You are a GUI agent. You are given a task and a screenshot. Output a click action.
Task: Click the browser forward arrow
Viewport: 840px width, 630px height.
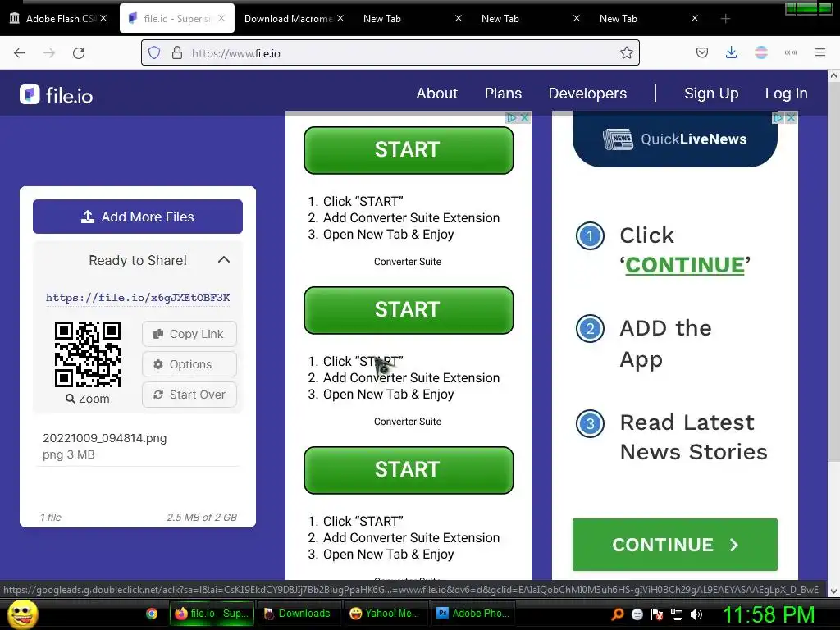pos(49,53)
